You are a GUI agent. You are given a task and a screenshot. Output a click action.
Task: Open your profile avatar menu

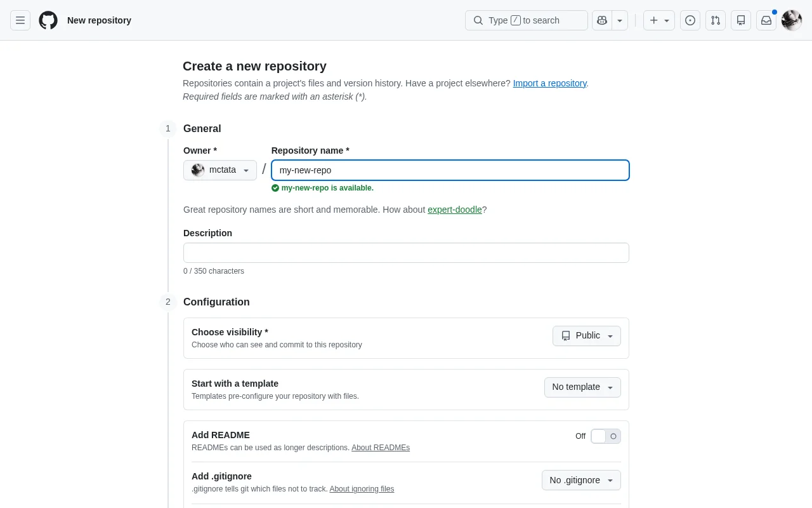click(x=791, y=20)
